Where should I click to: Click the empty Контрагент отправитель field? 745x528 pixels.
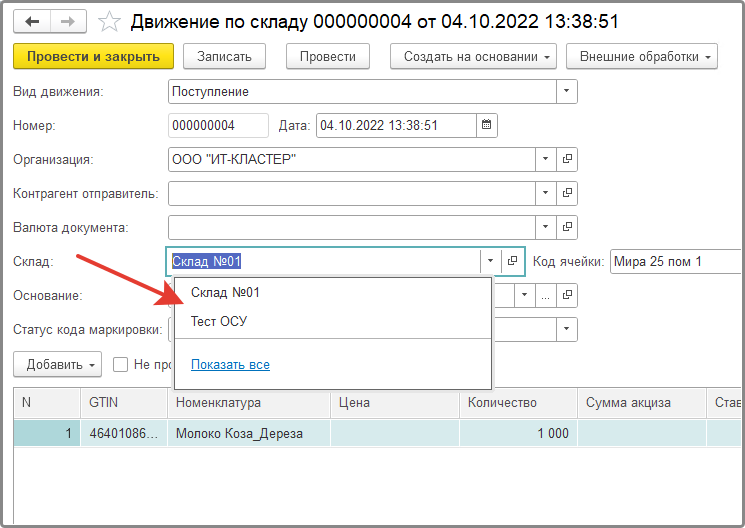coord(352,193)
